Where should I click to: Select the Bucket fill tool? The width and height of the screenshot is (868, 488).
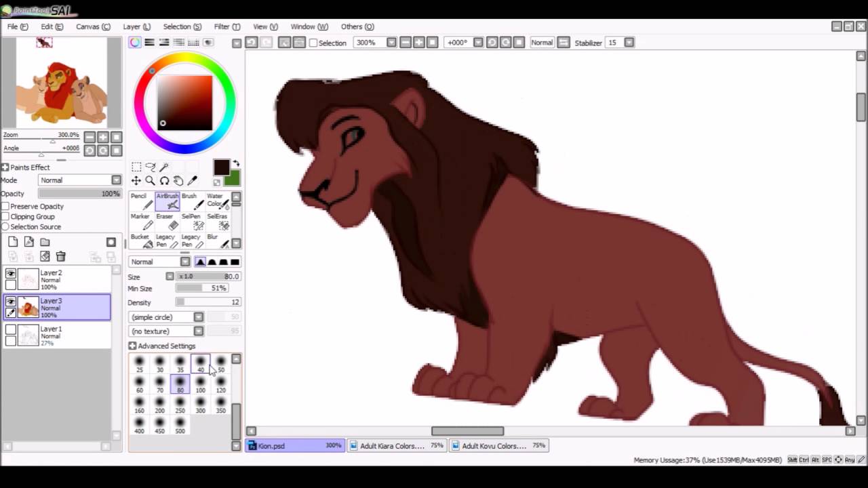click(142, 241)
